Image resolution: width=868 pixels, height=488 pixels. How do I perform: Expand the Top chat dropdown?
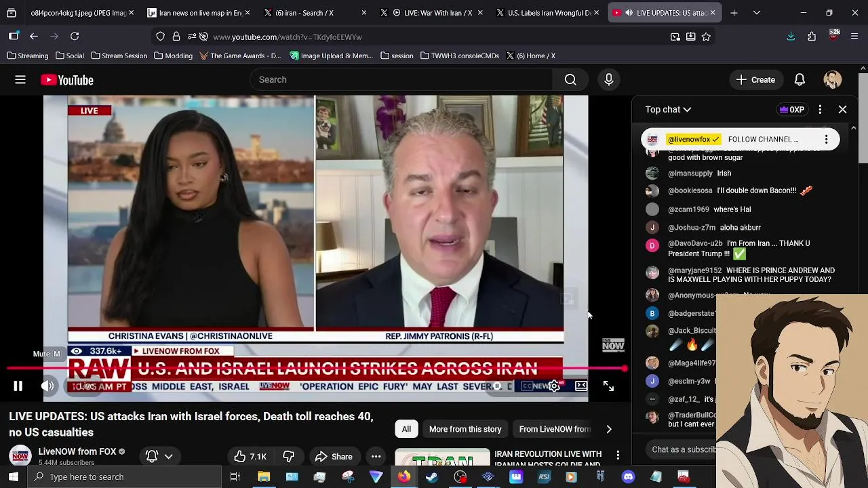tap(668, 109)
